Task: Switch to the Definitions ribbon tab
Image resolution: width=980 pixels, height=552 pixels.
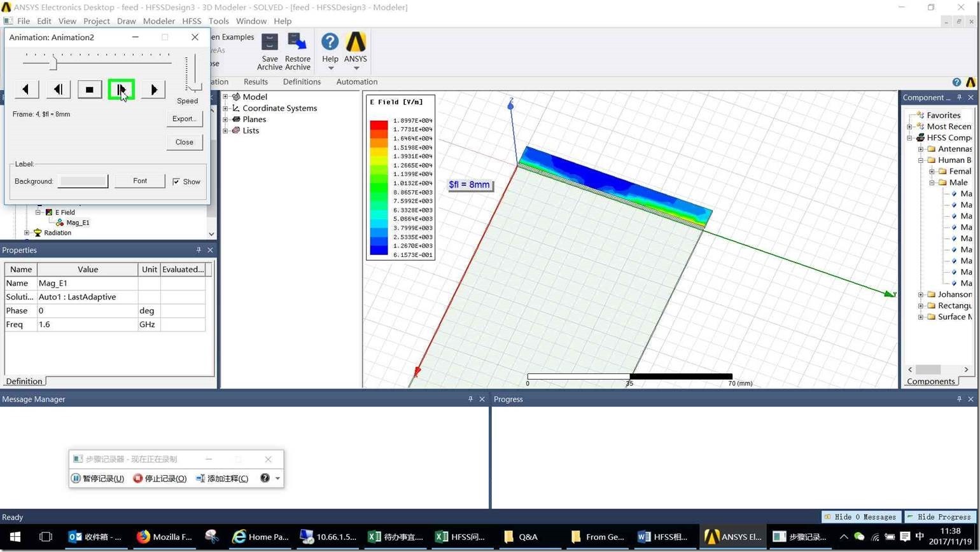Action: (302, 82)
